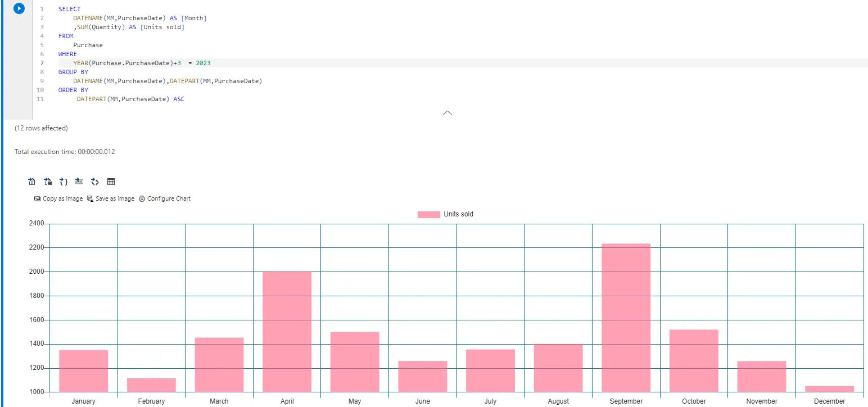Click the November bar in the chart
The image size is (868, 407).
762,377
